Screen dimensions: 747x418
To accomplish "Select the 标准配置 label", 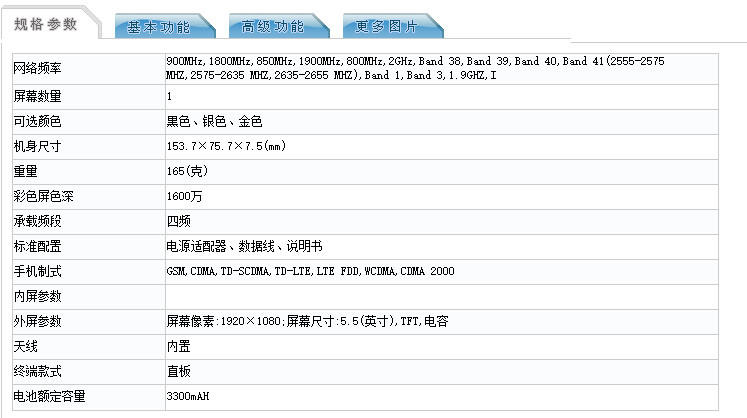I will coord(38,246).
